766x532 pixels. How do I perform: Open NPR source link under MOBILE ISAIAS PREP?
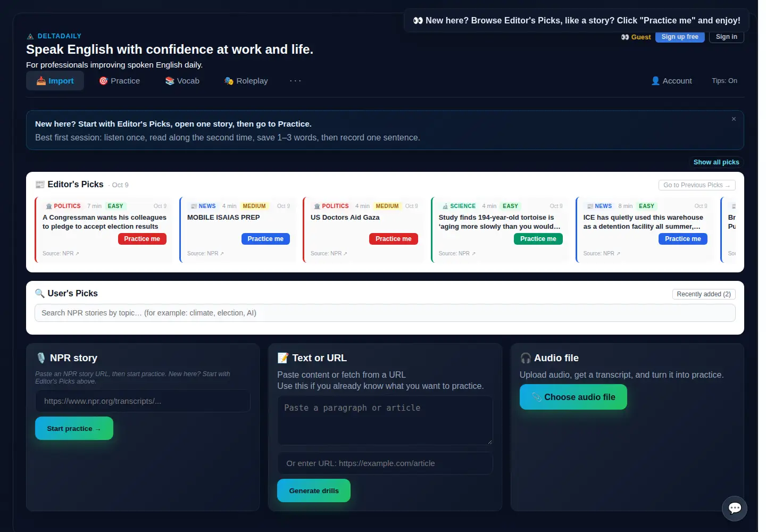coord(205,254)
